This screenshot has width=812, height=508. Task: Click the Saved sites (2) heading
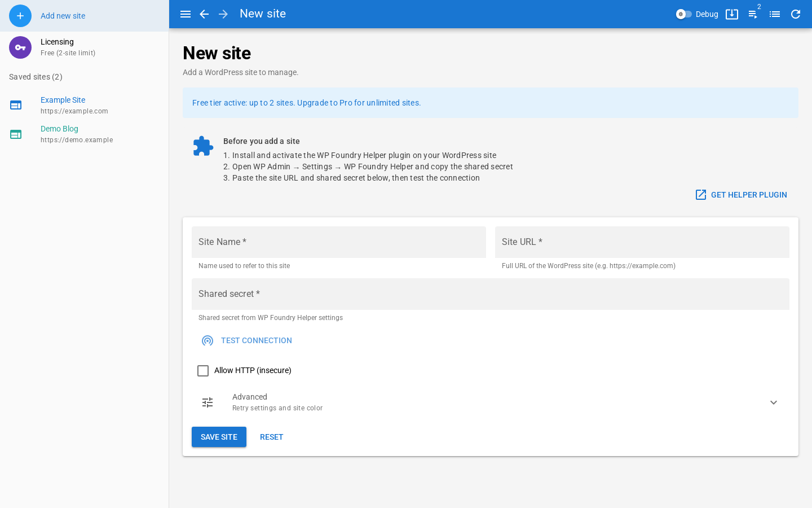point(36,77)
